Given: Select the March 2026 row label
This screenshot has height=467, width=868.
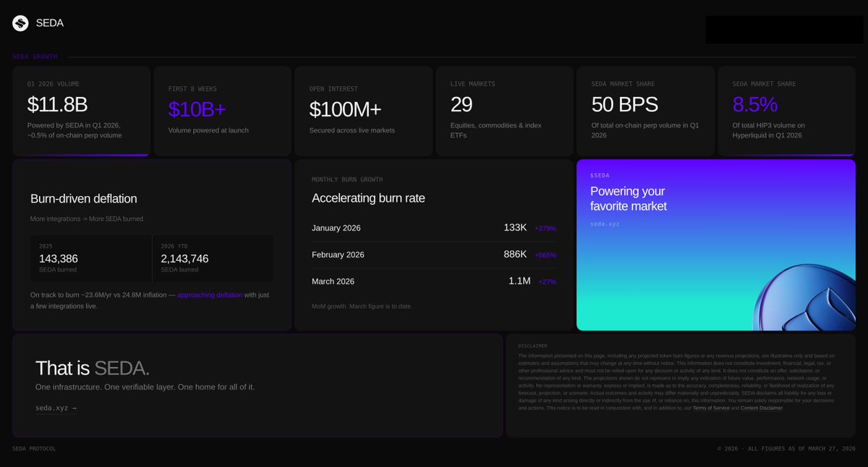Looking at the screenshot, I should tap(333, 282).
